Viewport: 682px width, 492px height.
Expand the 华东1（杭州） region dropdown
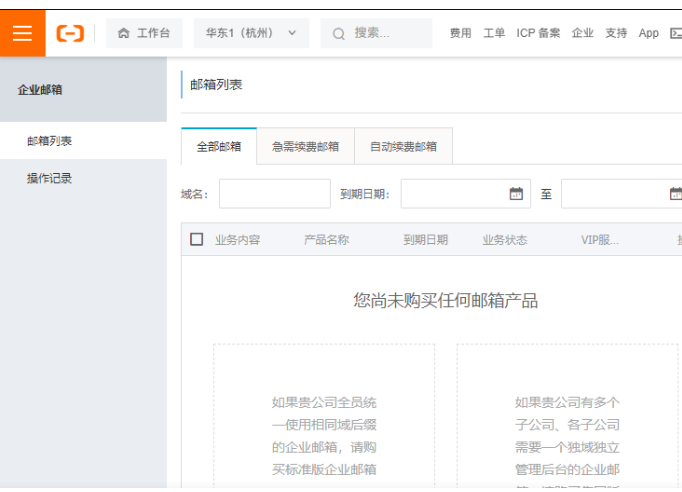251,33
